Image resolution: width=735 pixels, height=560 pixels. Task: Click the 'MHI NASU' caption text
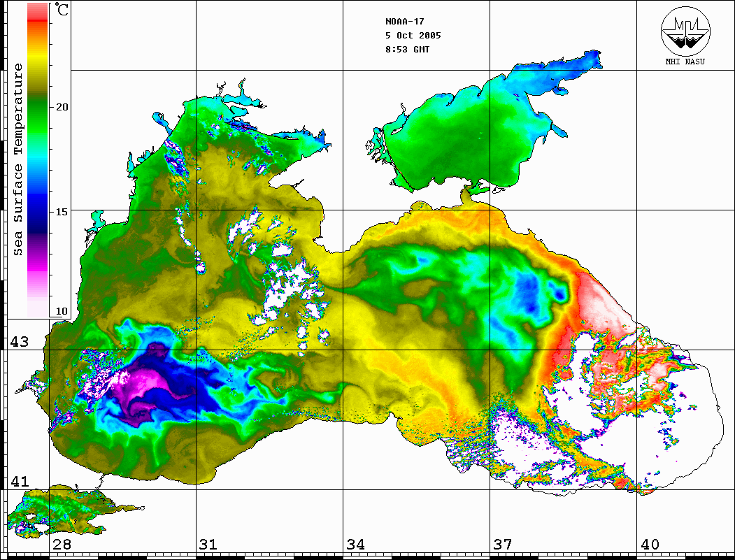[685, 62]
